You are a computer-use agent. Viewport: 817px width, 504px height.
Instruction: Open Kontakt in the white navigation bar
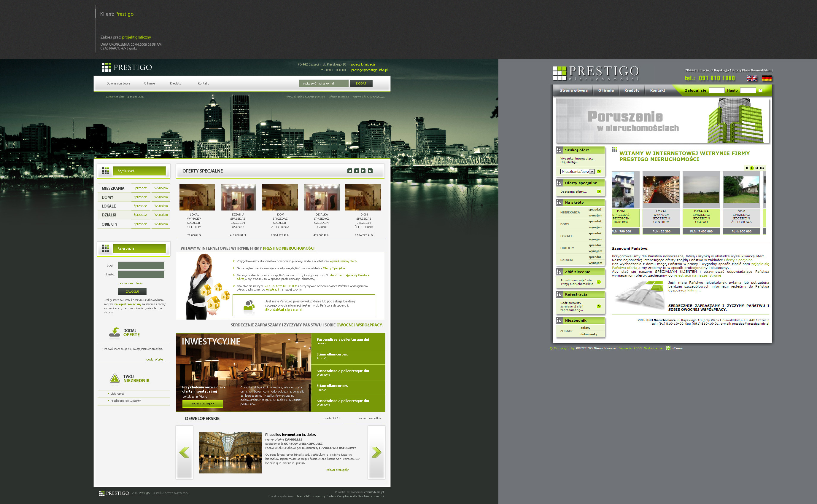pyautogui.click(x=203, y=83)
